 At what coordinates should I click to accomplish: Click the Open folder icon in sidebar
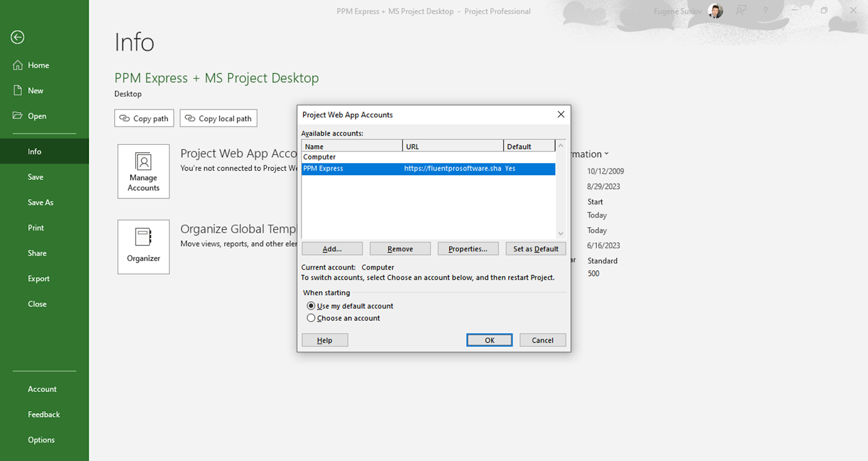point(18,116)
